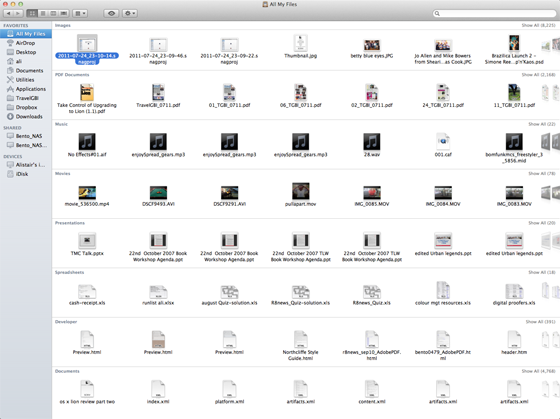
Task: Switch to column view
Action: (53, 13)
